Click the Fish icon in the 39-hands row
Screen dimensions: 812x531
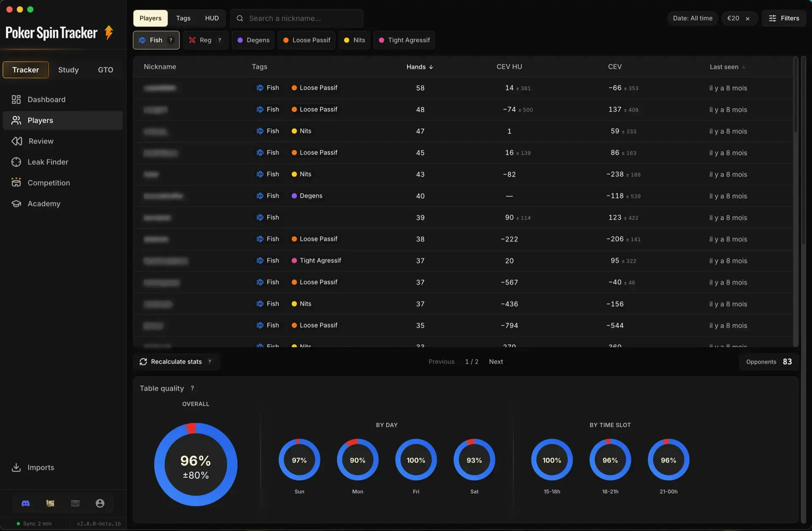point(260,217)
